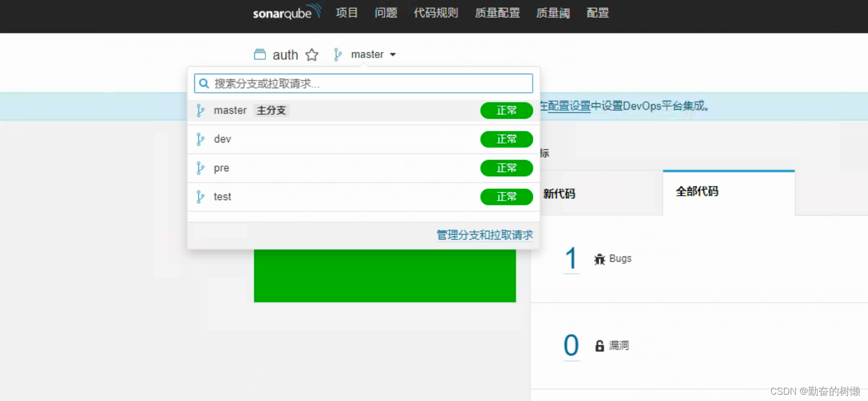This screenshot has width=868, height=401.
Task: Open the Bugs count of 1
Action: (x=571, y=258)
